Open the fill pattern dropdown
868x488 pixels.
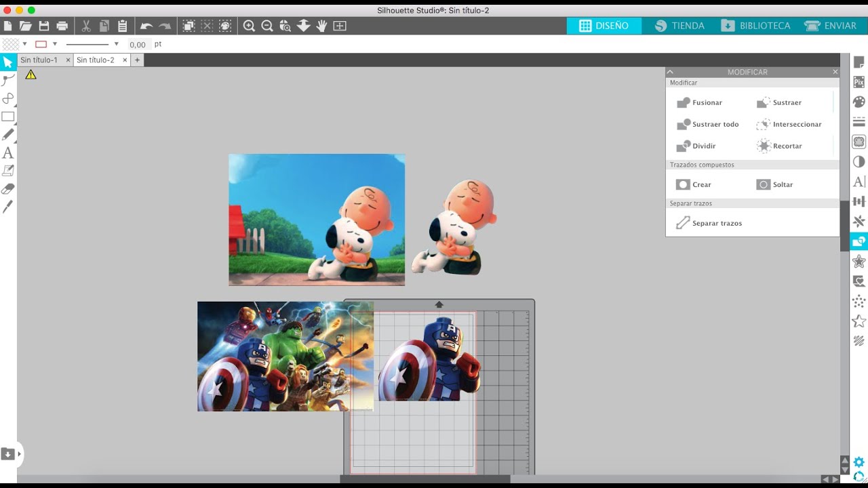[24, 44]
